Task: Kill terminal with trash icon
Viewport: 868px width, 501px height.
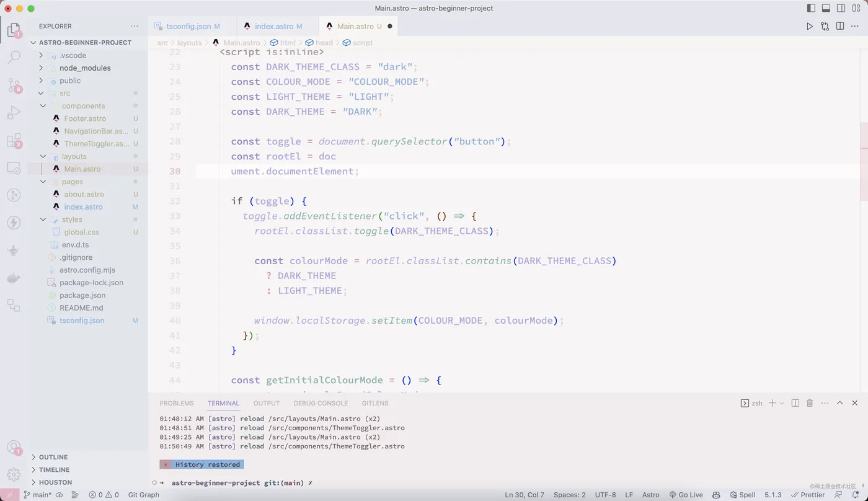Action: tap(810, 403)
